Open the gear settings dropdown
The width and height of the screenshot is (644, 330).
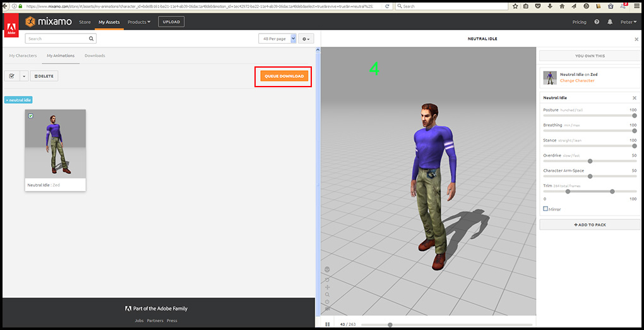(x=306, y=39)
